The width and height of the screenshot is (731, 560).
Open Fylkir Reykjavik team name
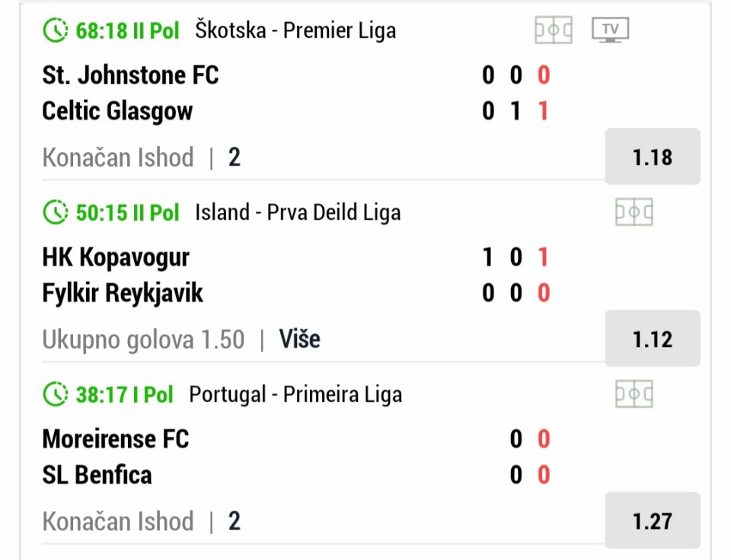(x=123, y=294)
